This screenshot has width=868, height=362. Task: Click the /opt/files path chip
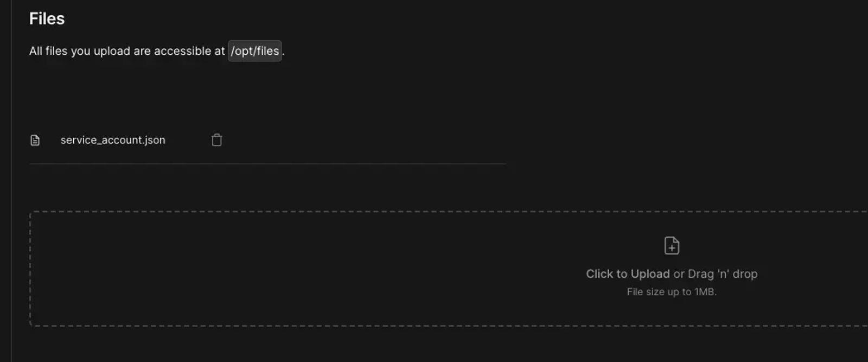click(255, 51)
